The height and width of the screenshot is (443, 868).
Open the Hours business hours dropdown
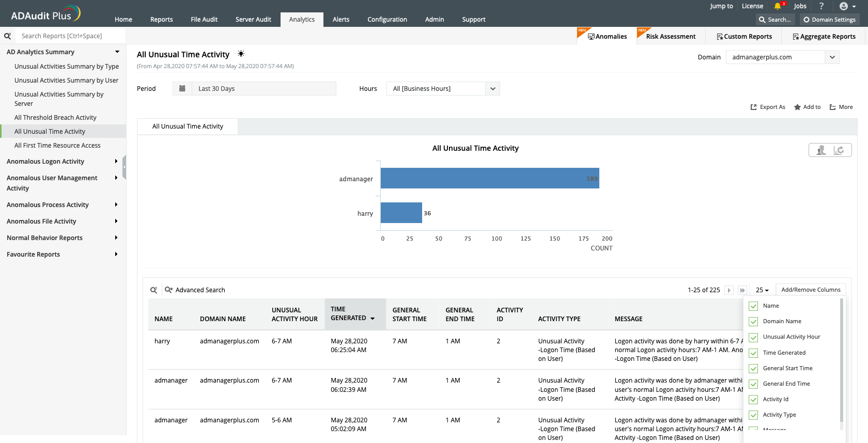coord(492,89)
